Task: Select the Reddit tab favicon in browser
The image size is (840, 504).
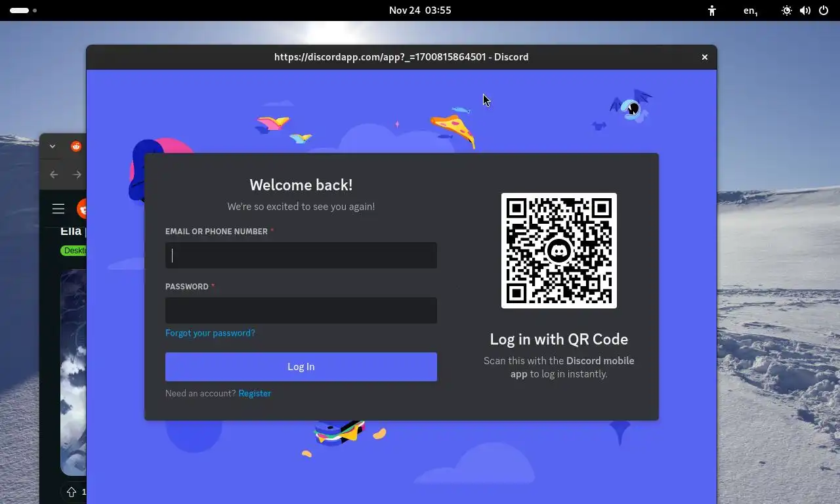Action: click(x=76, y=146)
